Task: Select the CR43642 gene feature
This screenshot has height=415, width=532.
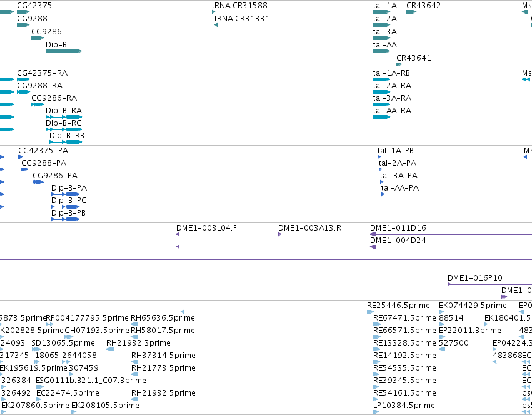Action: (411, 12)
